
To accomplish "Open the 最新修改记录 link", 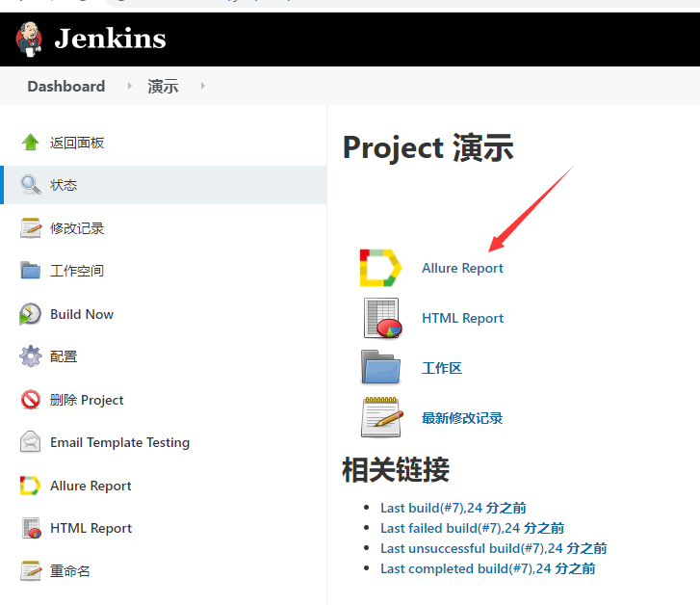I will [462, 418].
